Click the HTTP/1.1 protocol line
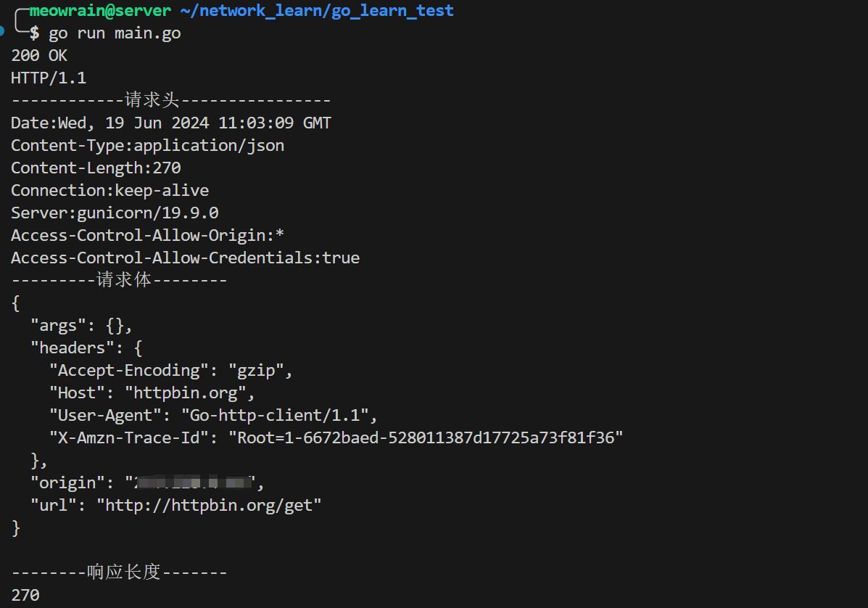Viewport: 868px width, 608px height. pos(49,78)
